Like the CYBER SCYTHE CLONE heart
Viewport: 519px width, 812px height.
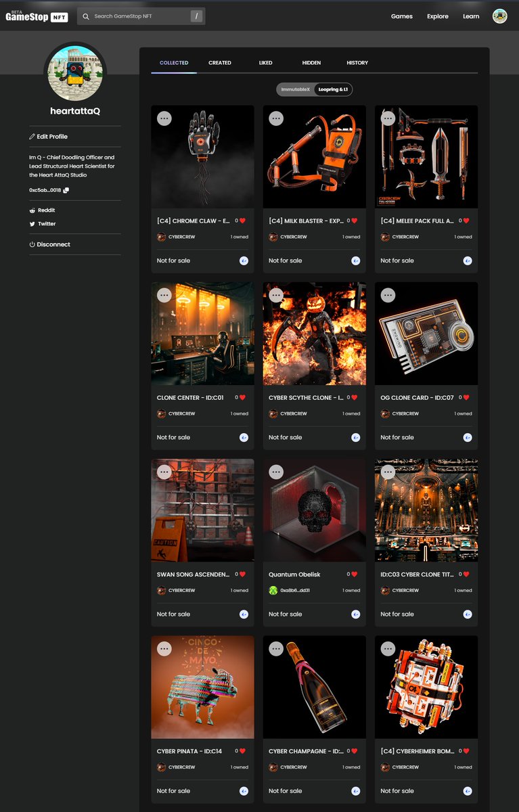click(x=354, y=398)
